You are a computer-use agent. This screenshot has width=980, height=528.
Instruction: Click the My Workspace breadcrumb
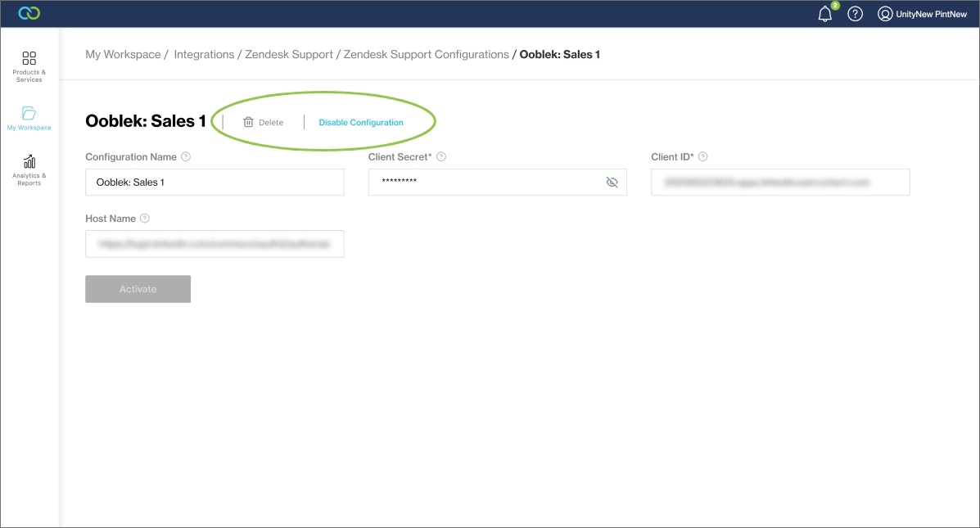point(123,54)
